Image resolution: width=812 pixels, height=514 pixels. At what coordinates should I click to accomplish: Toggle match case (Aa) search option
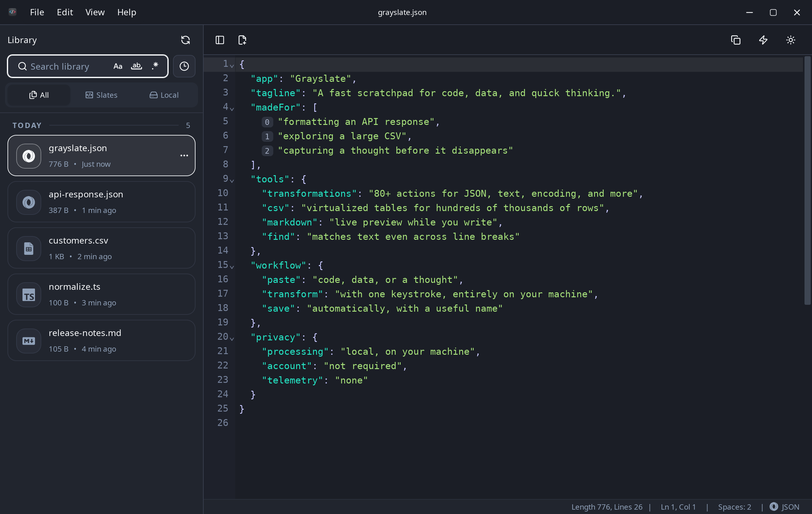click(118, 66)
